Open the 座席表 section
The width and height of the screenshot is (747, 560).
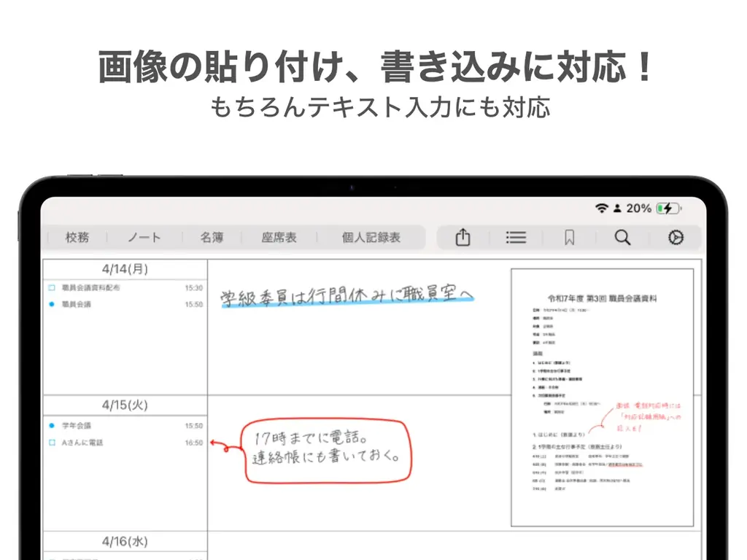point(278,237)
